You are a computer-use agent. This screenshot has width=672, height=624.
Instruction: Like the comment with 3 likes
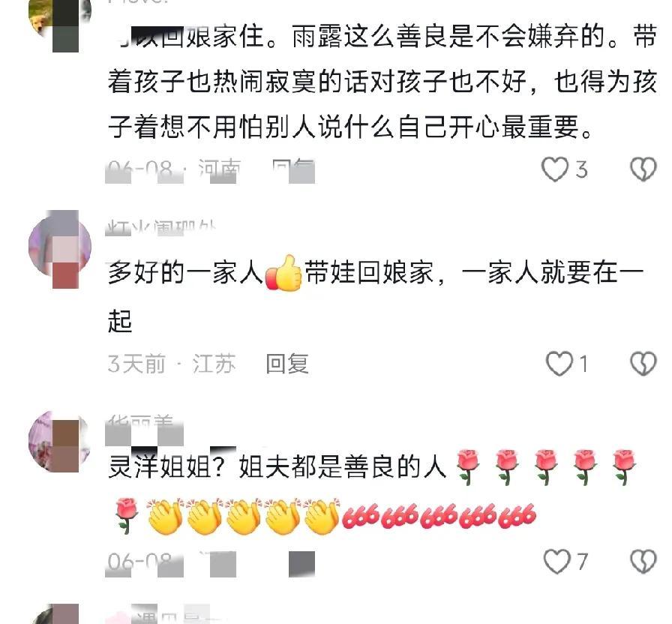click(555, 169)
